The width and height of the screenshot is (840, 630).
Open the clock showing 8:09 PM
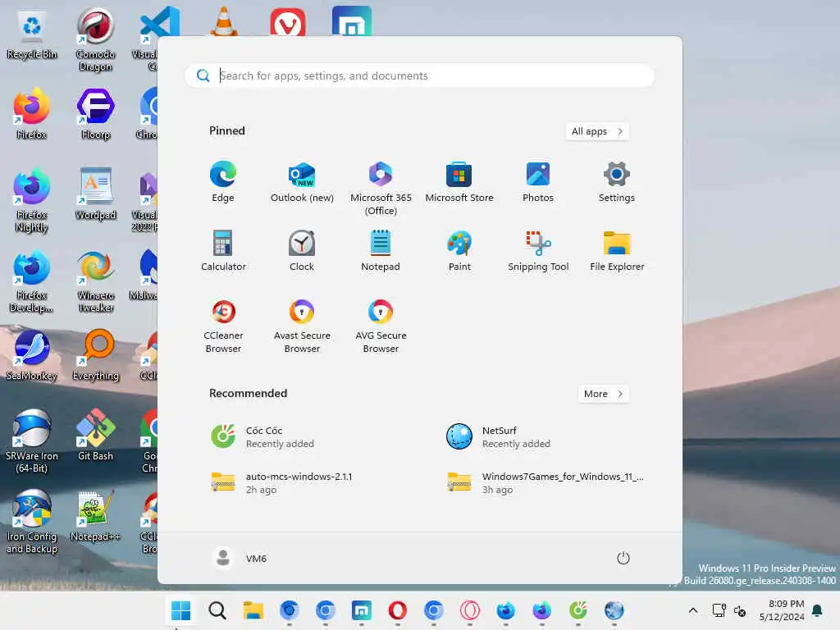tap(782, 610)
